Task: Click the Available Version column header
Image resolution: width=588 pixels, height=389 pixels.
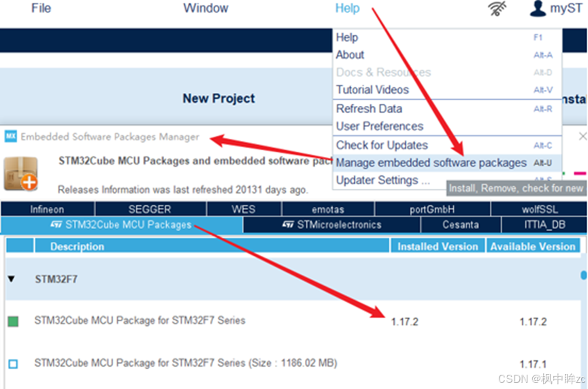Action: [533, 246]
